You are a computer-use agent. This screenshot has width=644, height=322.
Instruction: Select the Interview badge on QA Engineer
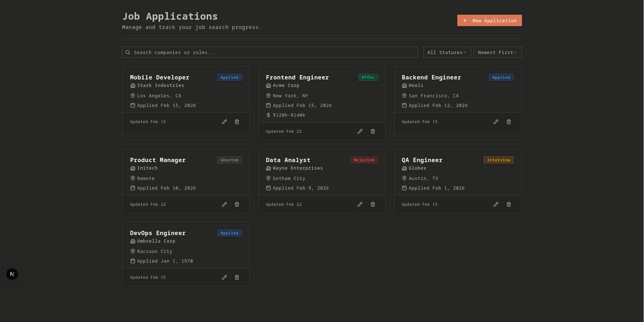pyautogui.click(x=498, y=160)
